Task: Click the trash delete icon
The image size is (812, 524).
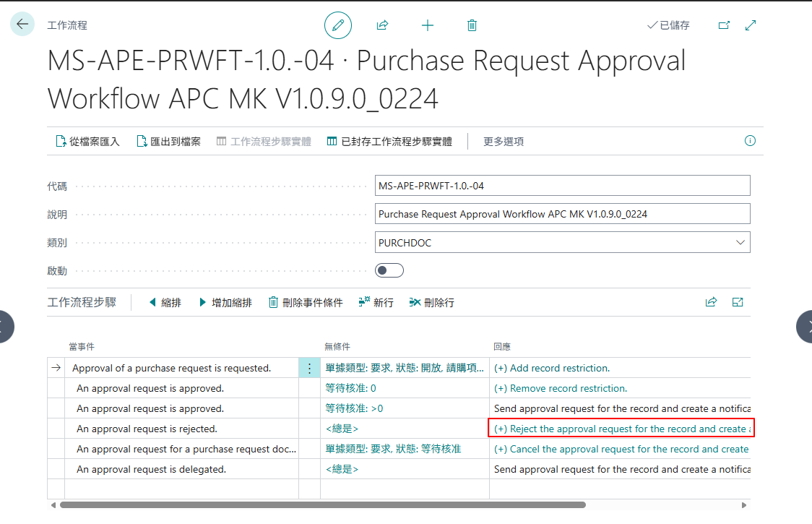Action: click(x=472, y=25)
